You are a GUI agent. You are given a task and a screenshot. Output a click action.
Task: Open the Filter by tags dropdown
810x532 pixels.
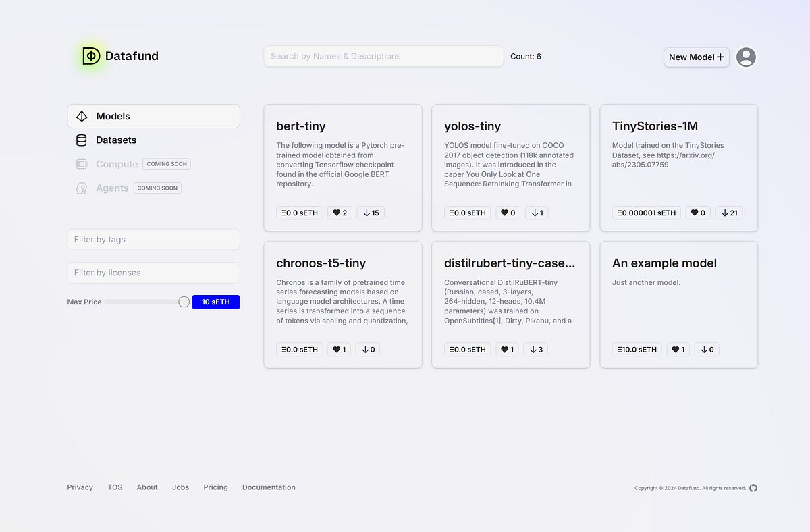[153, 239]
